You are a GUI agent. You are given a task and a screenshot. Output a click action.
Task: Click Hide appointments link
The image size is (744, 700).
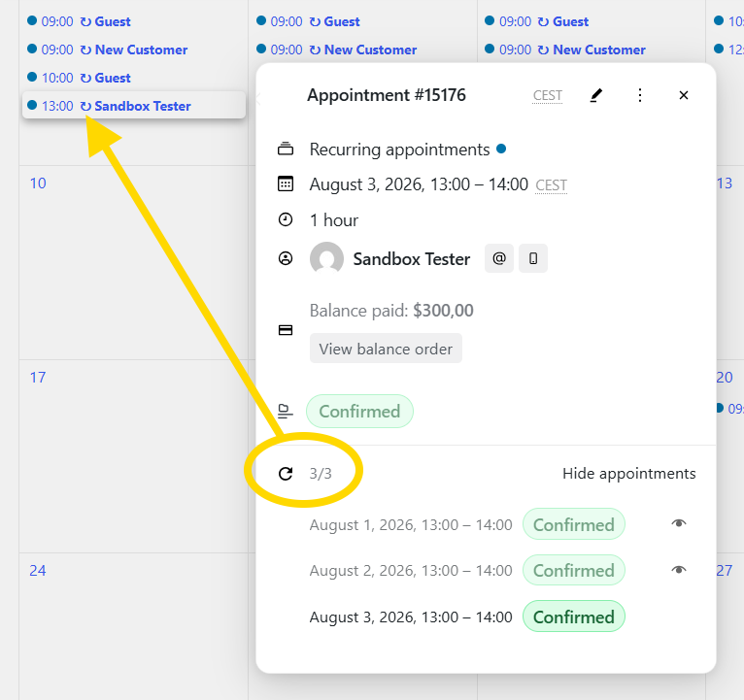(x=628, y=474)
